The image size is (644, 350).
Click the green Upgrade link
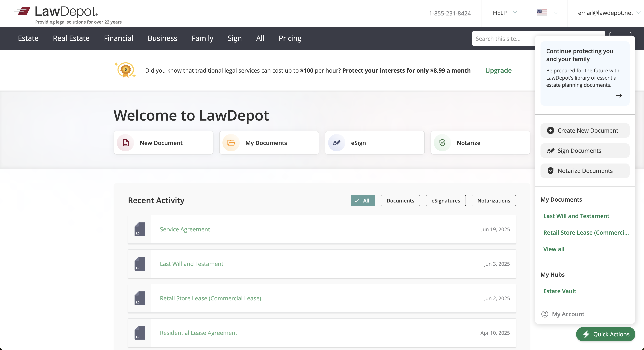(x=498, y=70)
